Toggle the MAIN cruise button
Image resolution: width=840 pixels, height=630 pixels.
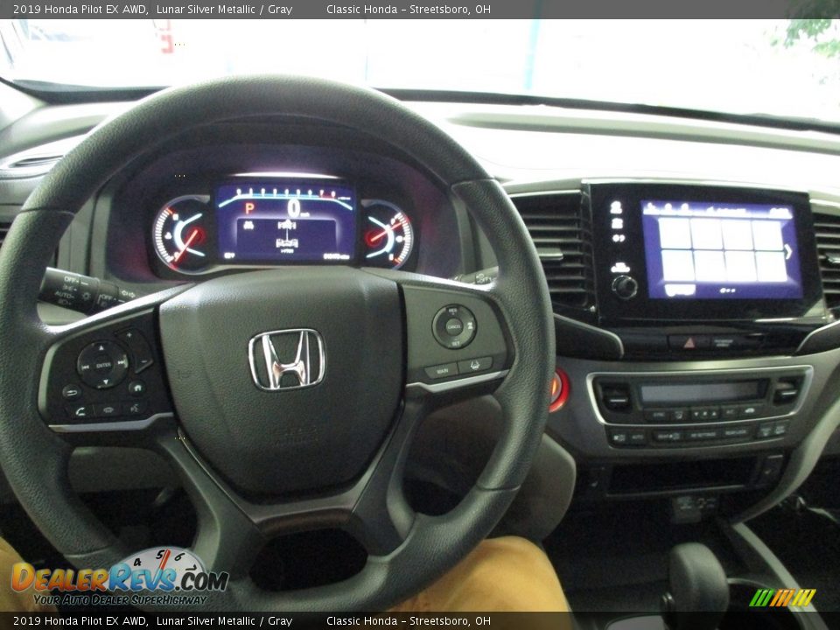tap(443, 371)
